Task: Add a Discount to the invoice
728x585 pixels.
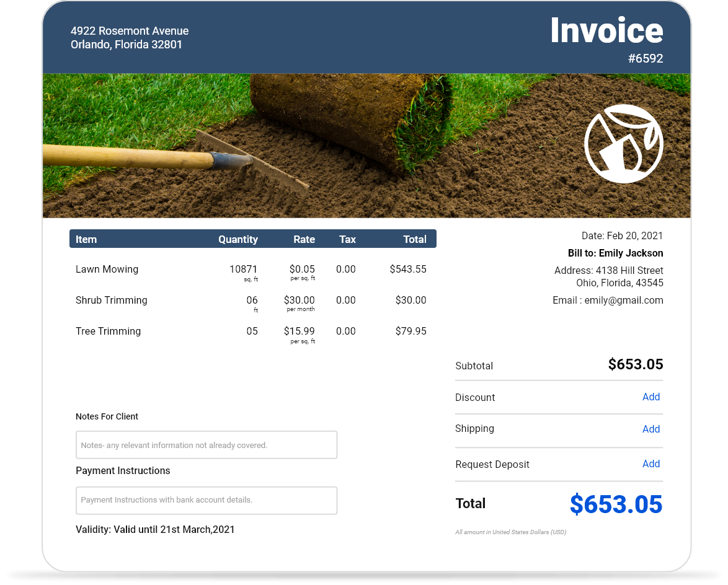Action: click(x=651, y=397)
